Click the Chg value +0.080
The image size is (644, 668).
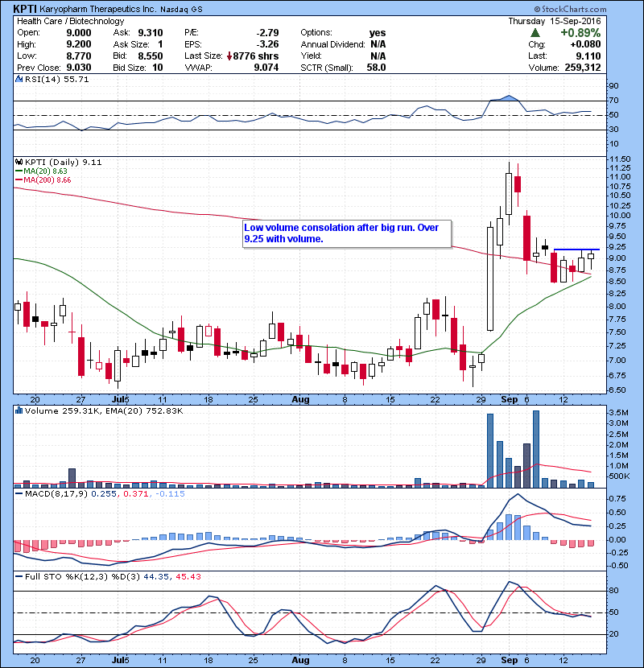[585, 44]
